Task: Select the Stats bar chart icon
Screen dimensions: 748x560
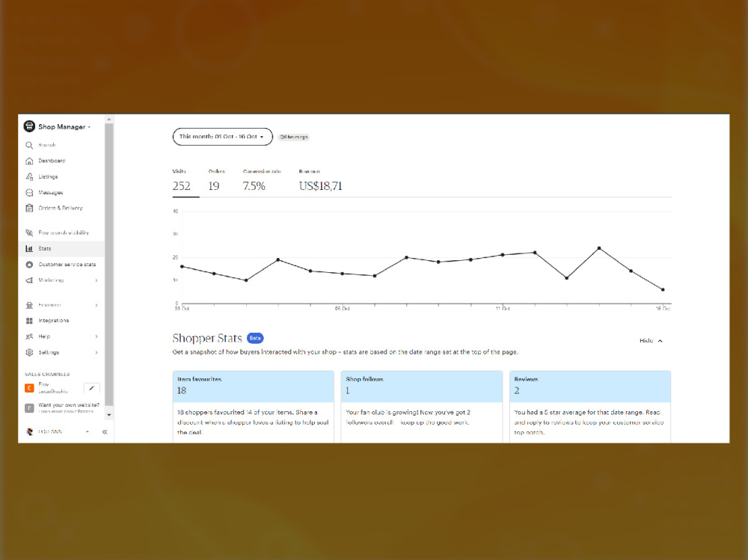Action: coord(29,248)
